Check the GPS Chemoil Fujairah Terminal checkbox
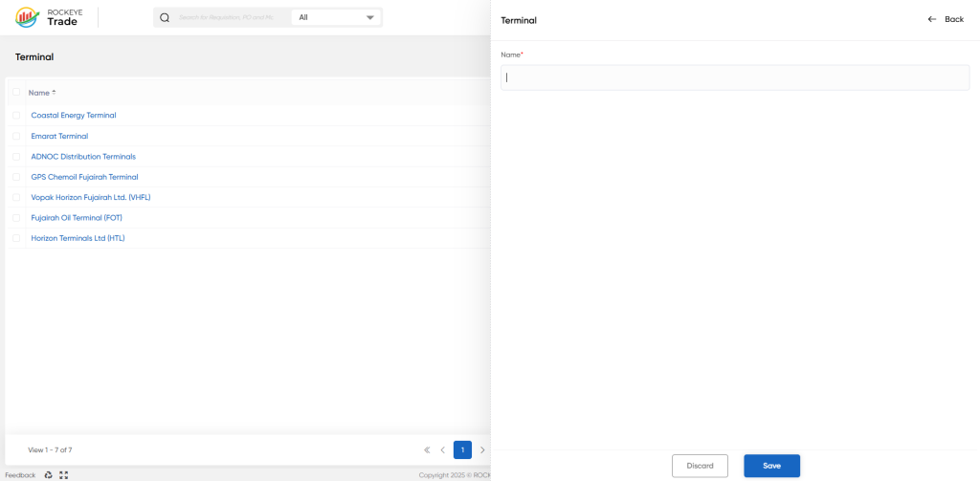Image resolution: width=980 pixels, height=481 pixels. pos(16,177)
